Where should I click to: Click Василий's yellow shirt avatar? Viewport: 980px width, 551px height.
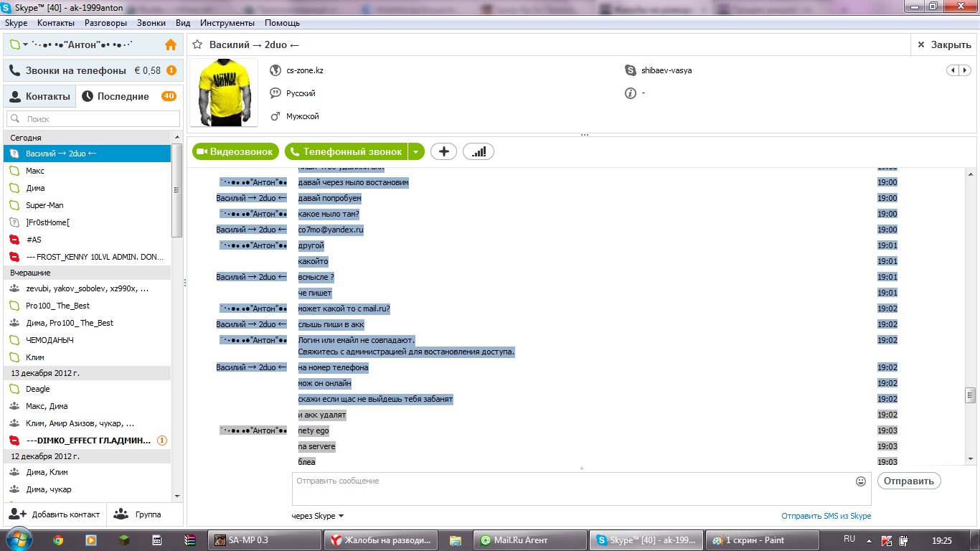[x=224, y=93]
